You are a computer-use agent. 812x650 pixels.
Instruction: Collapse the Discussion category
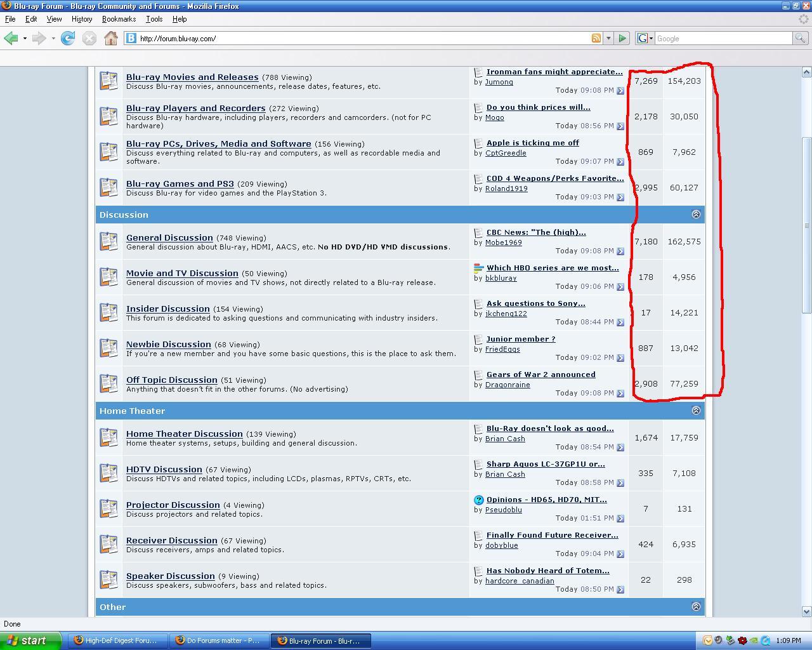tap(696, 215)
